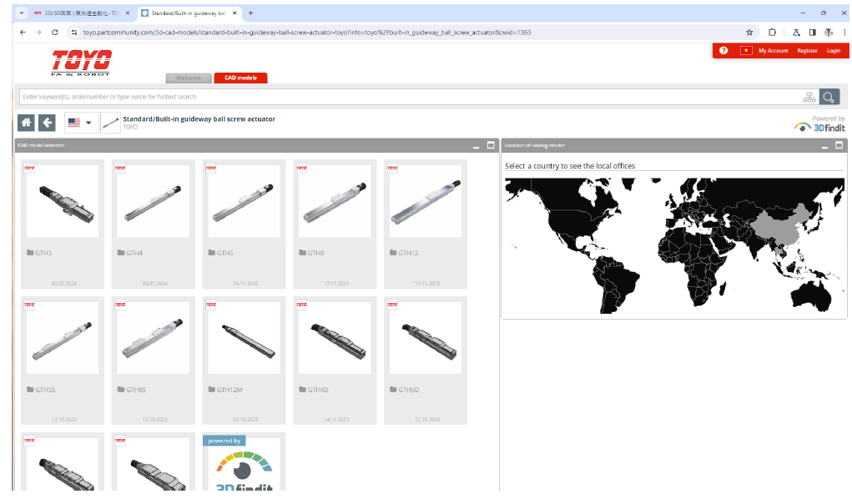Bookmark this page with the star icon
The width and height of the screenshot is (852, 504).
(x=749, y=33)
